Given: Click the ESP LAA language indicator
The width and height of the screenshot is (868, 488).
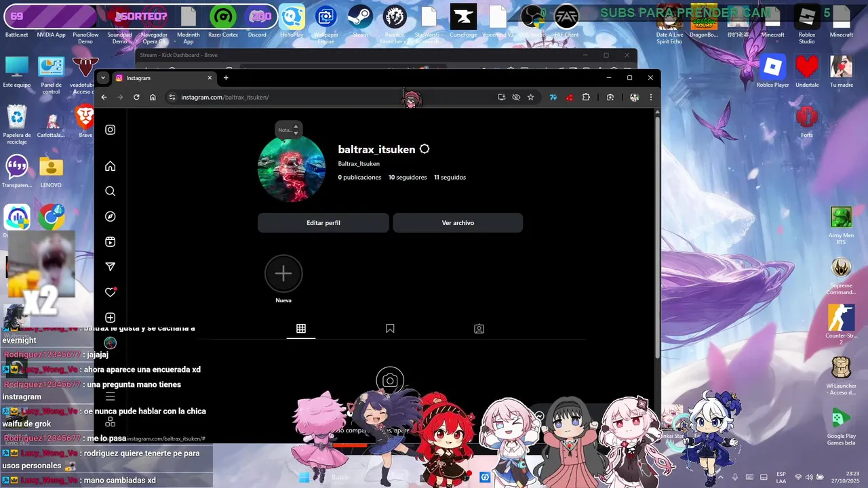Looking at the screenshot, I should pos(781,477).
